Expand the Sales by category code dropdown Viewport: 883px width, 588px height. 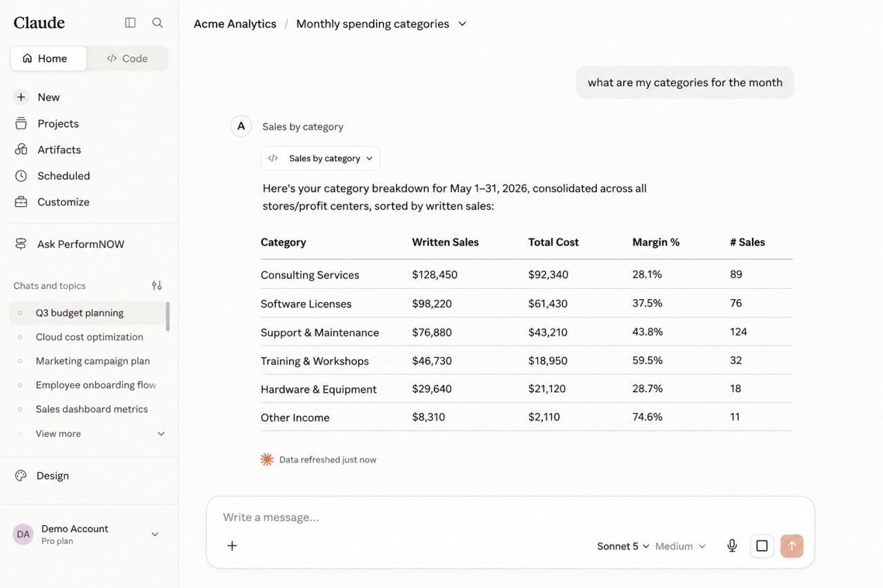pyautogui.click(x=320, y=158)
